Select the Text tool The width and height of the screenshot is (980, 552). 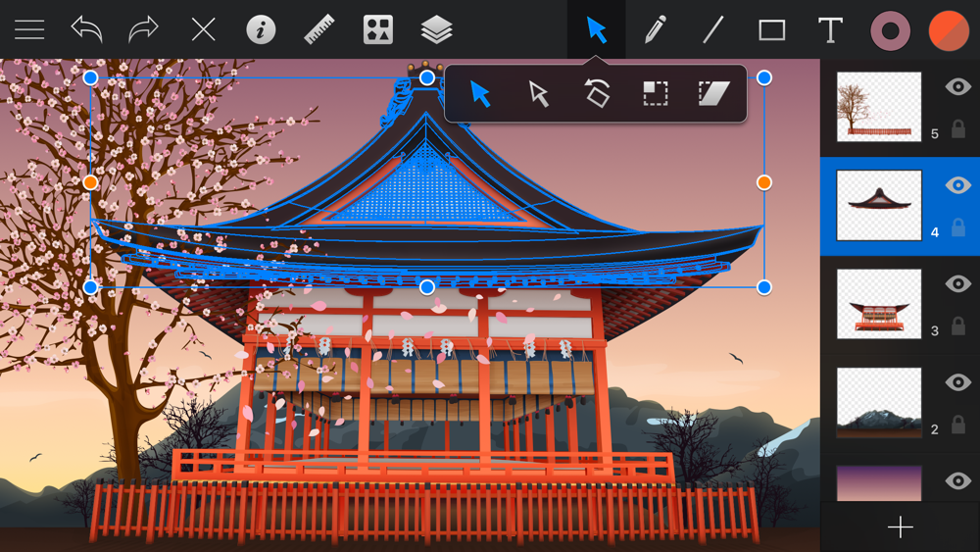(830, 30)
